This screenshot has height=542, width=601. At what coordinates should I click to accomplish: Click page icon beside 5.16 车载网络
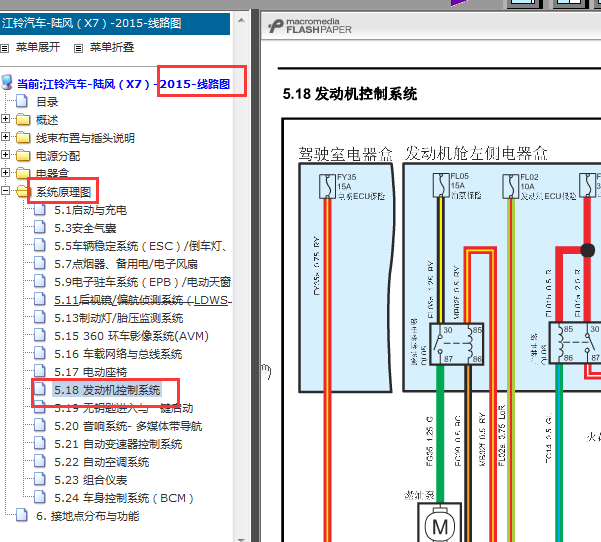[40, 353]
